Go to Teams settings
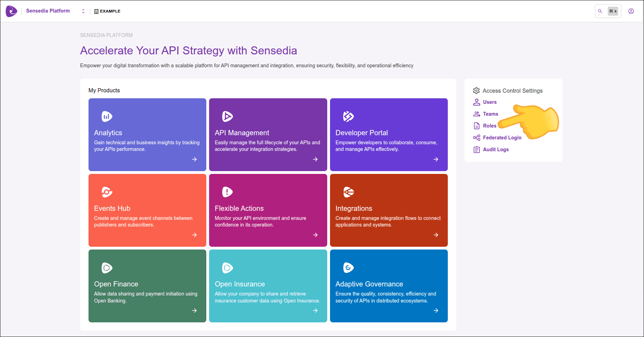The height and width of the screenshot is (337, 644). pos(490,114)
